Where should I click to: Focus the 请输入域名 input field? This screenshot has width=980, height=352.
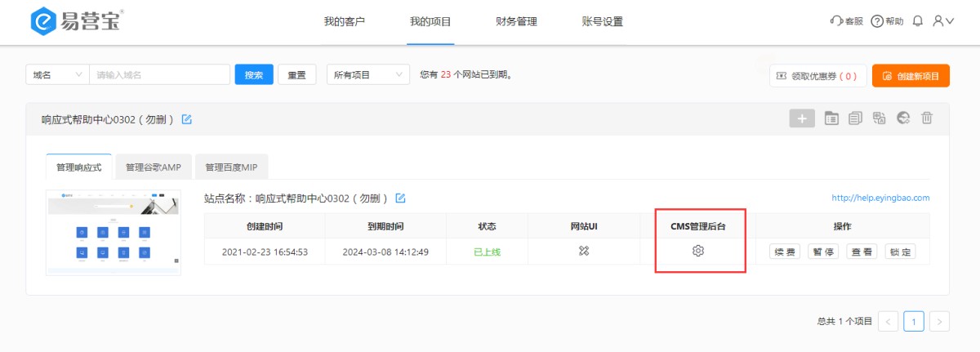click(159, 74)
